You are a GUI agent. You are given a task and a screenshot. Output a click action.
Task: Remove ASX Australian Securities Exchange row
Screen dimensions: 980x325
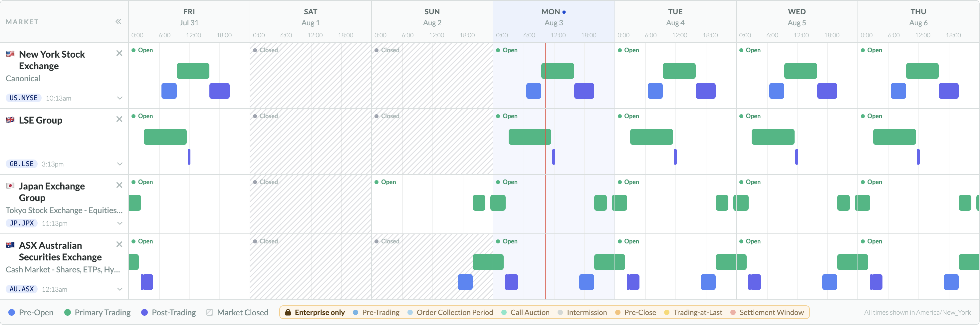(119, 244)
